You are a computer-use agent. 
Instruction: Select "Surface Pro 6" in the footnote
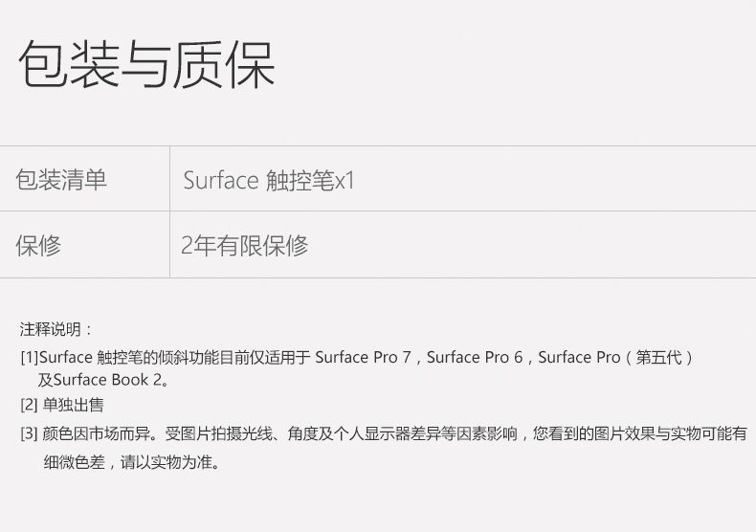tap(474, 357)
